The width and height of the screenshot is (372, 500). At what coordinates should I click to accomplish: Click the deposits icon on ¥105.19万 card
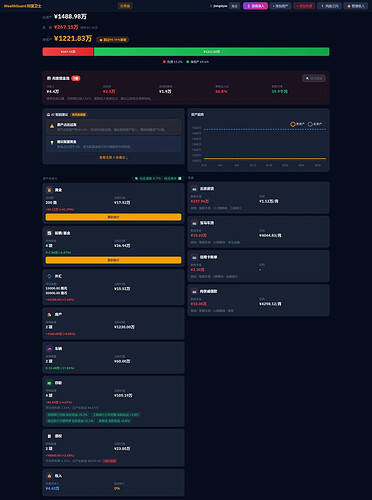(49, 383)
